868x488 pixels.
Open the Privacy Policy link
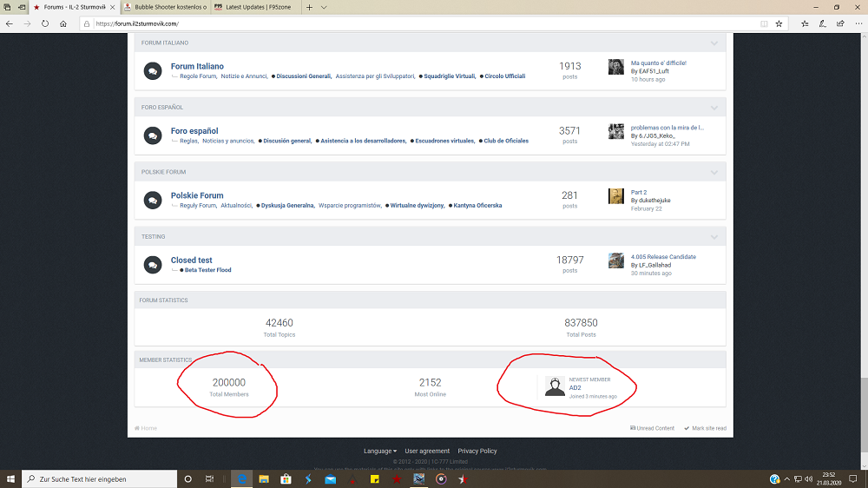(x=477, y=451)
